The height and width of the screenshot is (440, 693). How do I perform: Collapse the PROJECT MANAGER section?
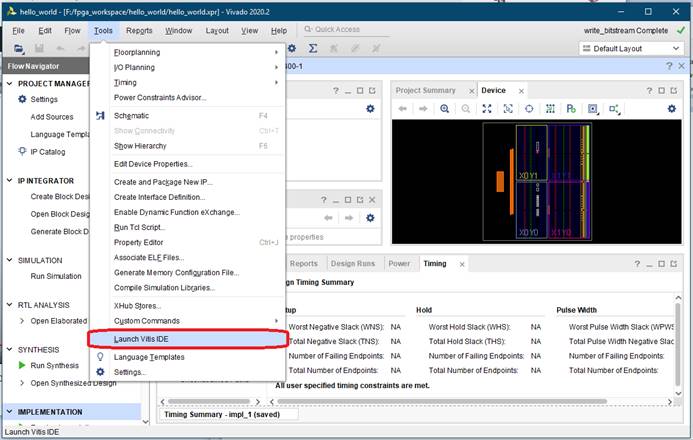pos(10,84)
